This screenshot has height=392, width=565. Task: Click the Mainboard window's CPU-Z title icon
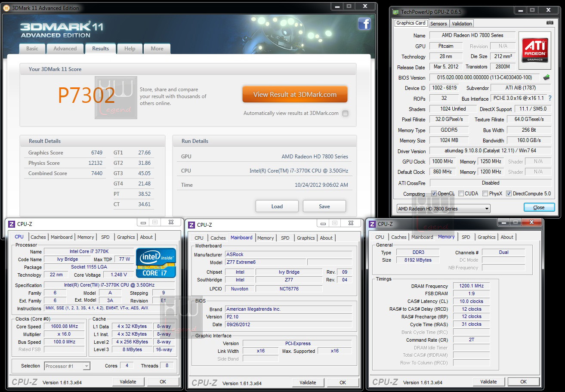click(191, 225)
